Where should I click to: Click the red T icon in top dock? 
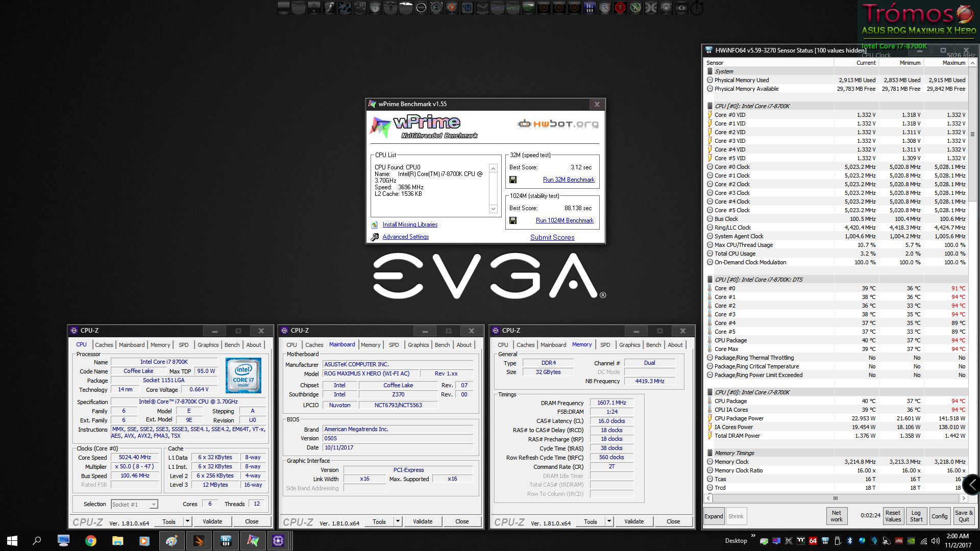tap(620, 8)
